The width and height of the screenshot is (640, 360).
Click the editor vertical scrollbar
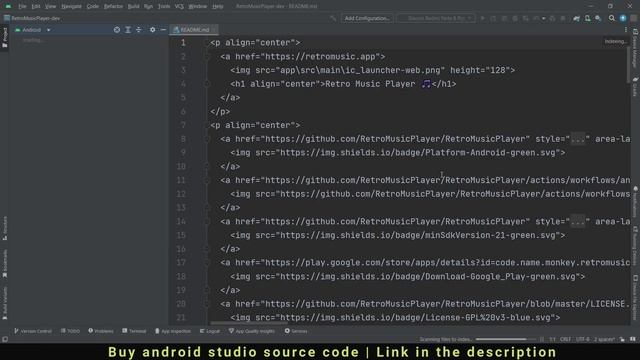pos(629,65)
